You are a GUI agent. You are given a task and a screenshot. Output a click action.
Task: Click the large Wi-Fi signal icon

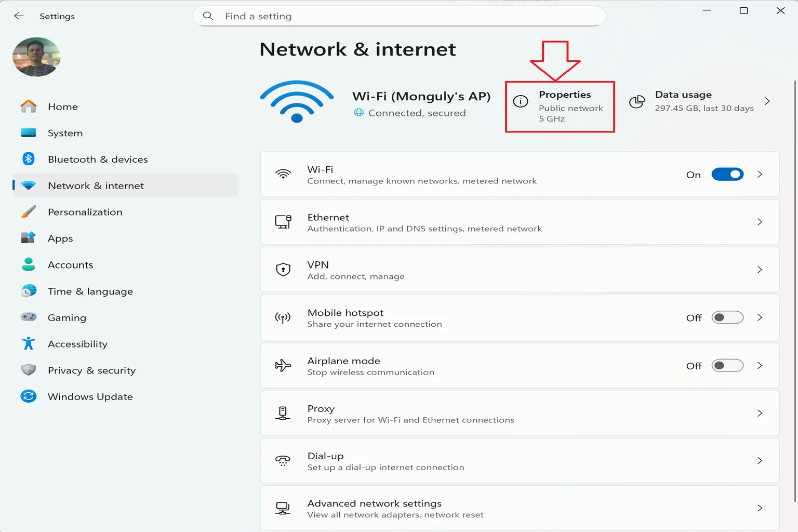[297, 102]
